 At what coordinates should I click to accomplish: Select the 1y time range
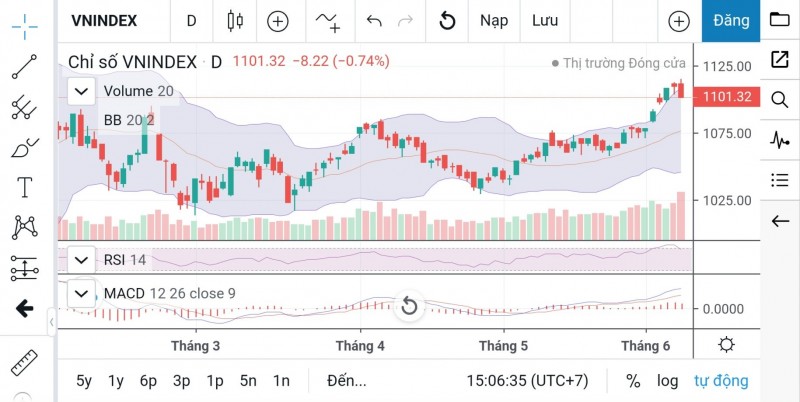pos(116,380)
